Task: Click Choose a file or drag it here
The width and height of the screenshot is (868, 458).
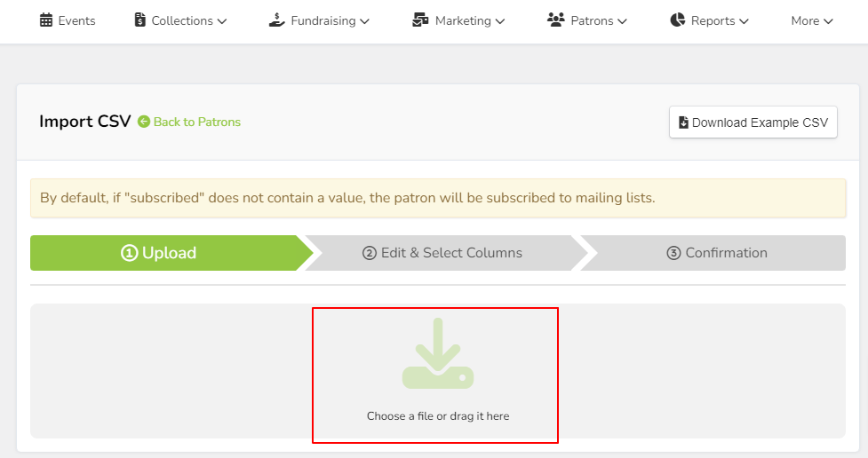Action: click(x=438, y=416)
